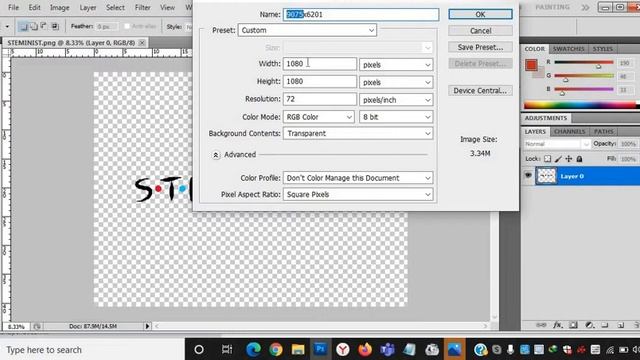Click the Add layer mask icon
640x360 pixels.
coord(573,325)
